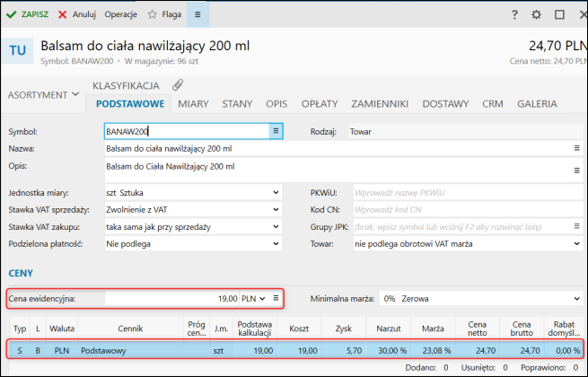Sort by the Cennik column header
Screen dimensions: 588x377
pyautogui.click(x=130, y=329)
